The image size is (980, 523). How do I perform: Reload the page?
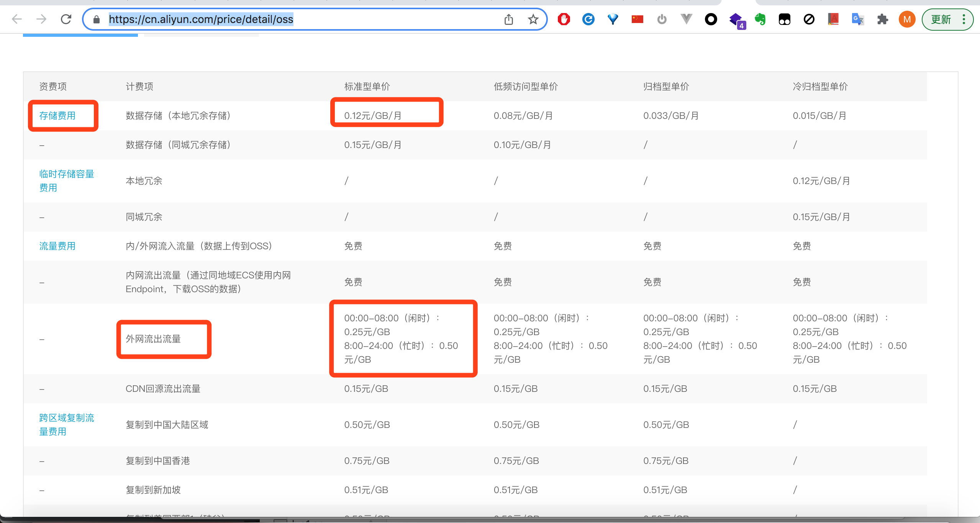click(66, 19)
